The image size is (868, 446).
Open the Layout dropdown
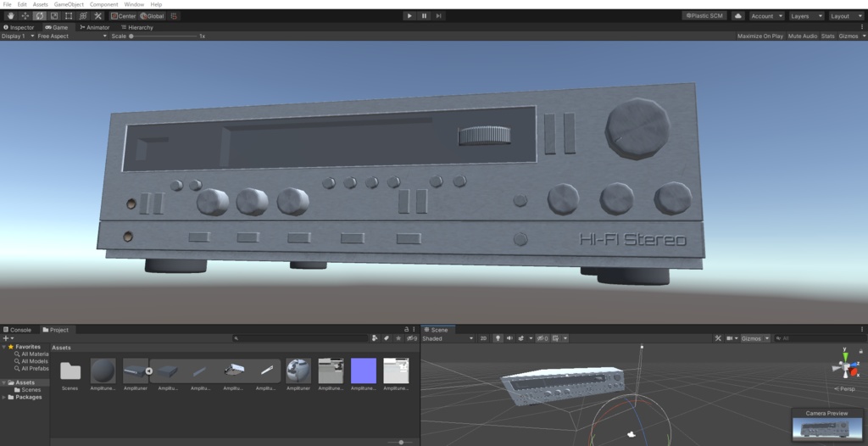click(x=846, y=16)
